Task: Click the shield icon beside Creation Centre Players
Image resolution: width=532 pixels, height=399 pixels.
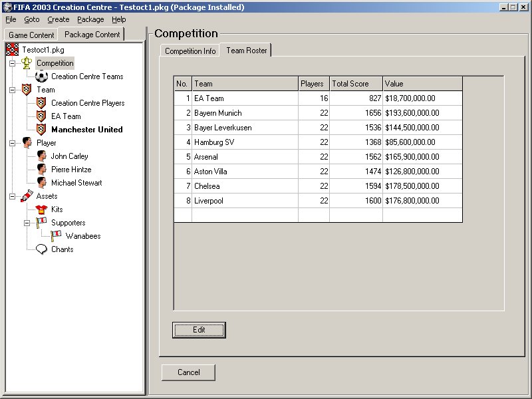Action: coord(41,103)
